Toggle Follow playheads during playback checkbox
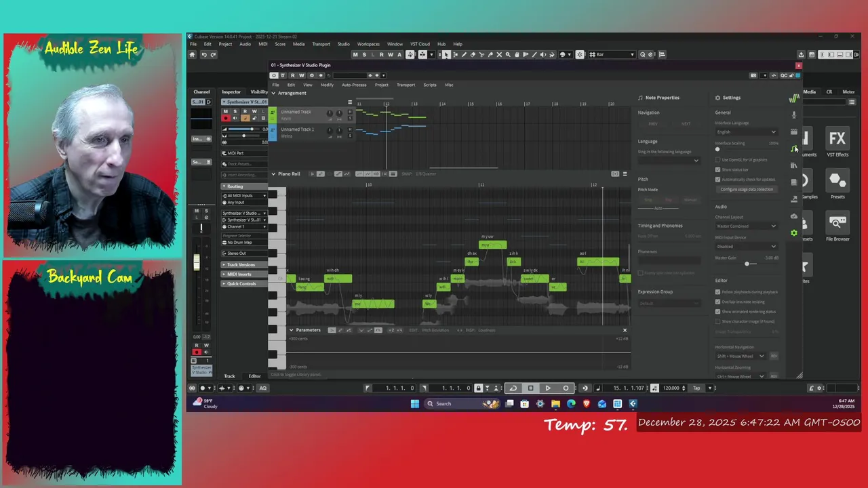The height and width of the screenshot is (488, 868). click(x=718, y=292)
